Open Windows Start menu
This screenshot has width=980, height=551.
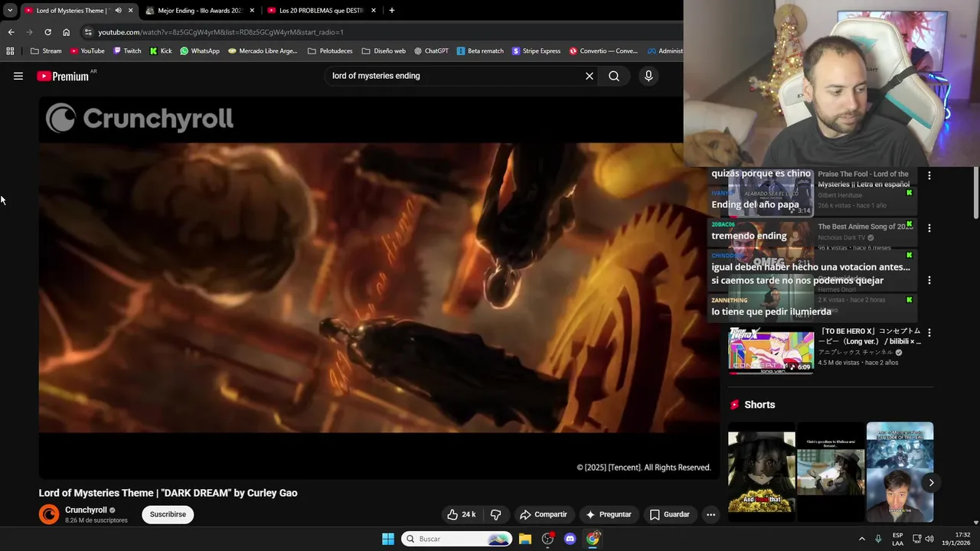(x=388, y=539)
